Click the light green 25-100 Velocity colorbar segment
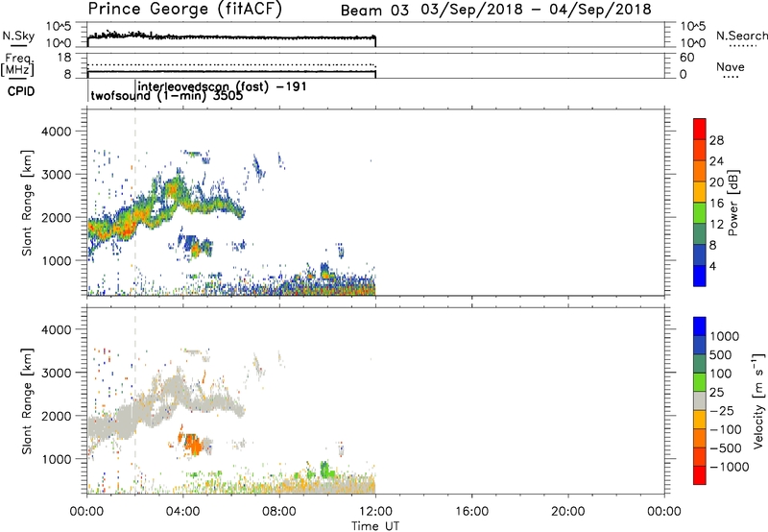 coord(700,382)
